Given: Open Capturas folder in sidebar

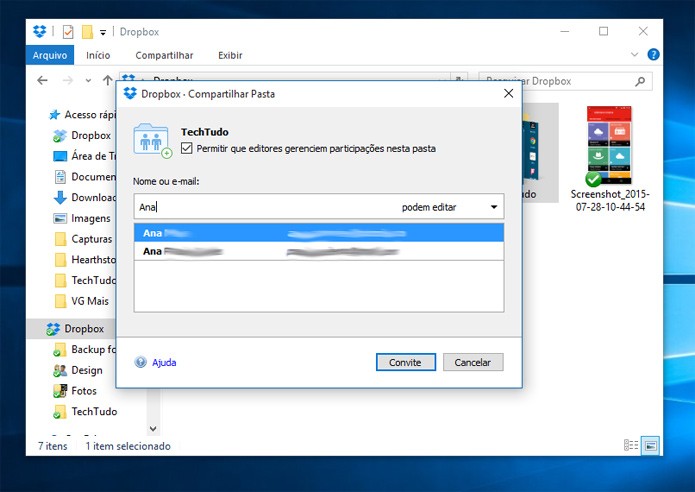Looking at the screenshot, I should (83, 239).
